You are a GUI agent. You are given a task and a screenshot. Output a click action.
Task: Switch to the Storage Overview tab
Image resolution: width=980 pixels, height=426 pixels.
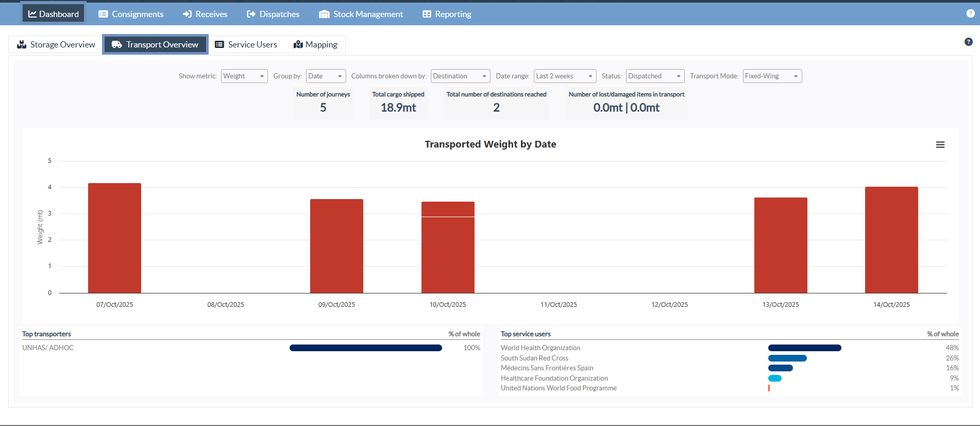(x=56, y=44)
